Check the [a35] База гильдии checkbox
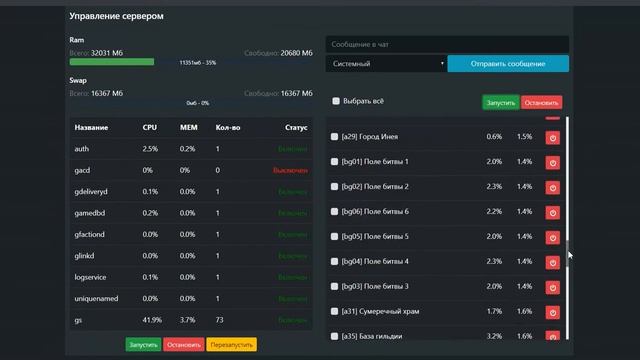This screenshot has width=640, height=360. pyautogui.click(x=334, y=336)
